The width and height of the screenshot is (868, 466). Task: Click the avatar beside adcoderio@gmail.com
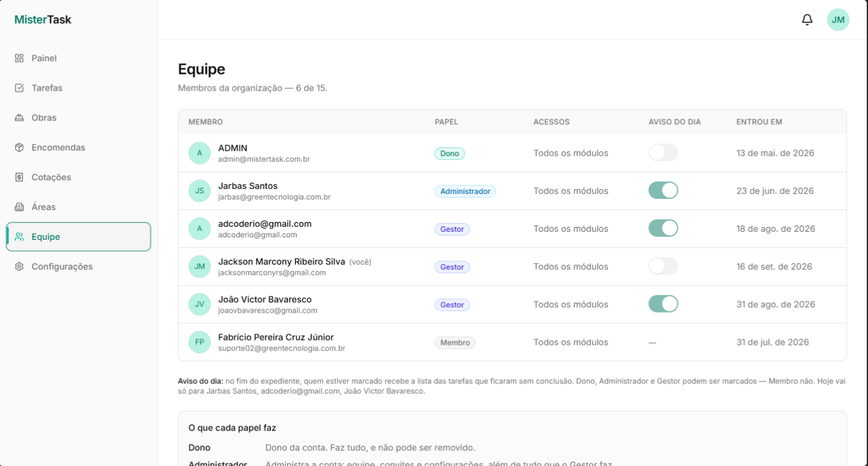click(199, 229)
